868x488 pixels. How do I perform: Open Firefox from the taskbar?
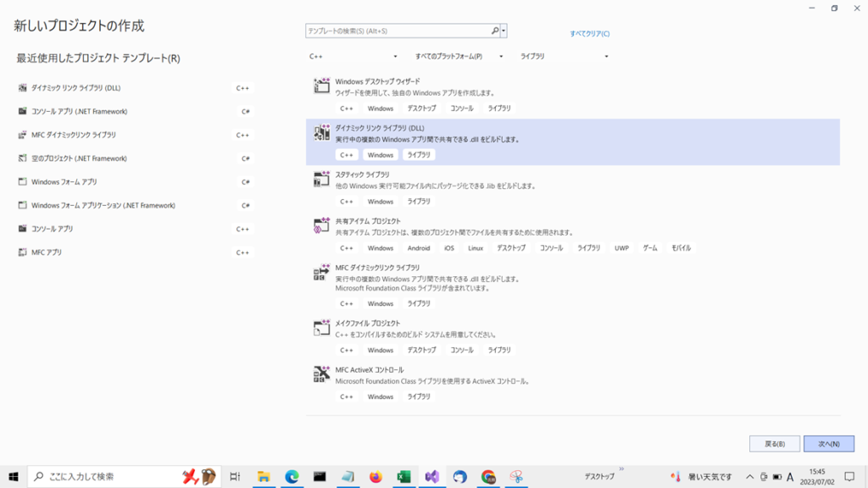[376, 477]
